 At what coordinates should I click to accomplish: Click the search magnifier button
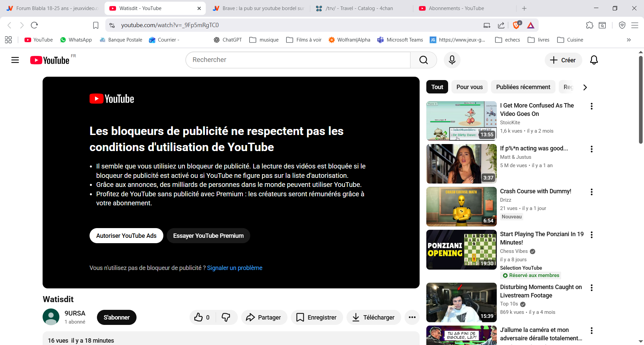(423, 60)
